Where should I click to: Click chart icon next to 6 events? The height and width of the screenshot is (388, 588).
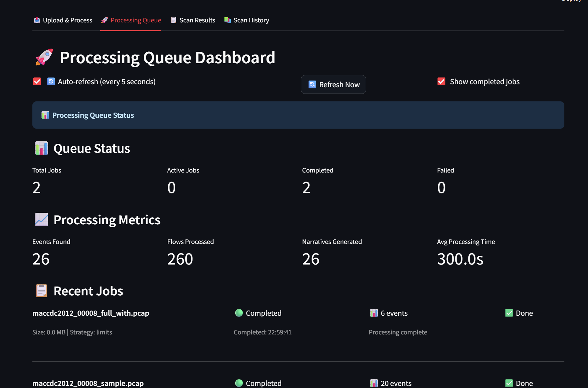[x=374, y=313]
